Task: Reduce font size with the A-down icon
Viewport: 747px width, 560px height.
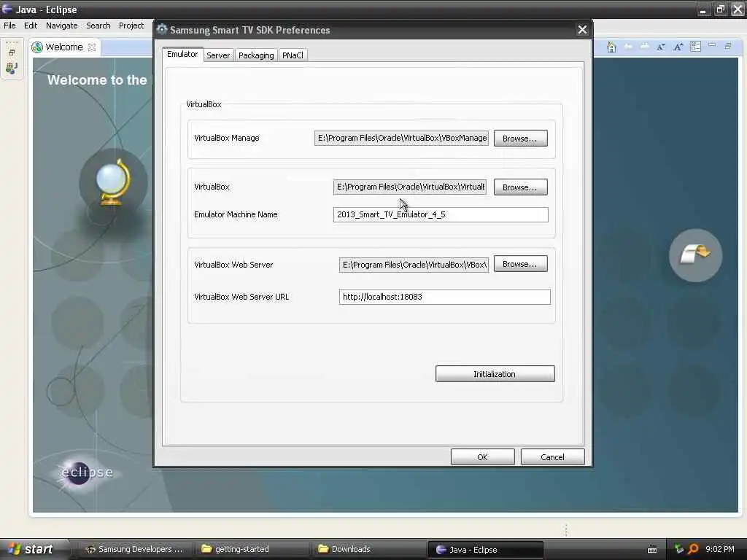Action: point(661,47)
